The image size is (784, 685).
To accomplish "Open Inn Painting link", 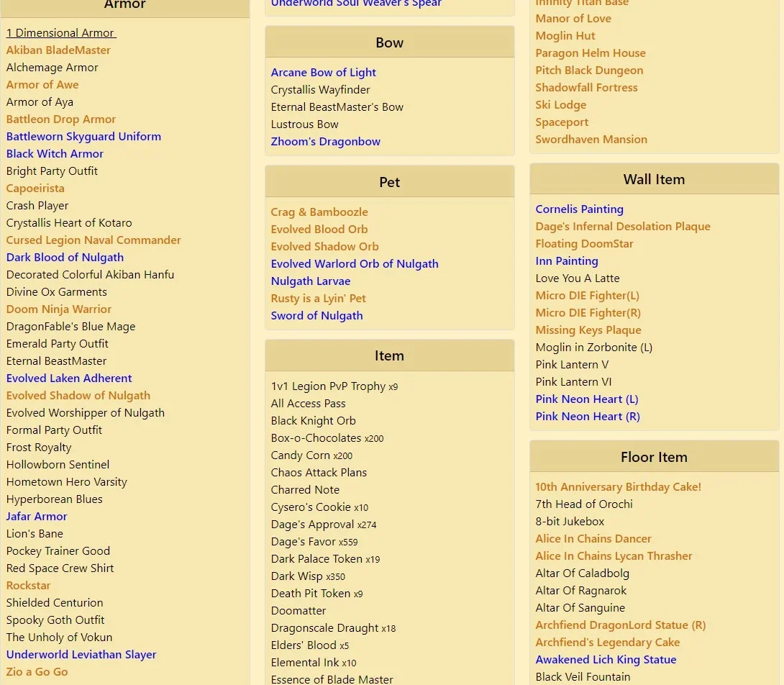I will point(567,261).
